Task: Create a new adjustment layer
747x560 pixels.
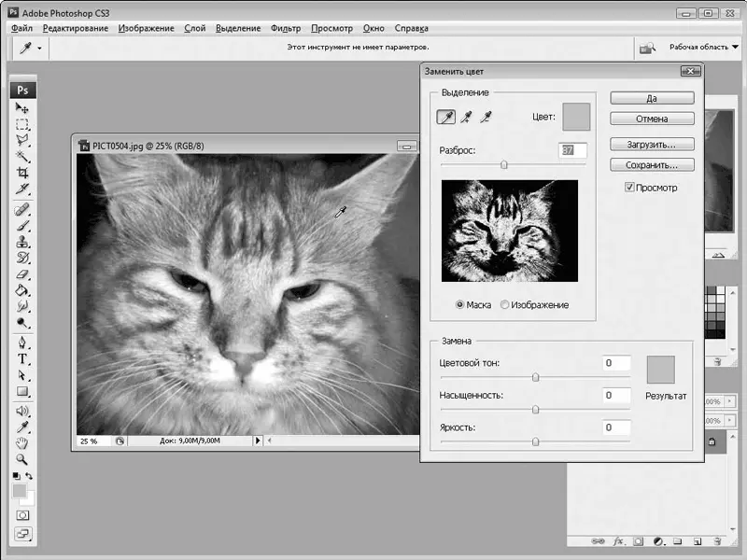Action: pyautogui.click(x=658, y=541)
